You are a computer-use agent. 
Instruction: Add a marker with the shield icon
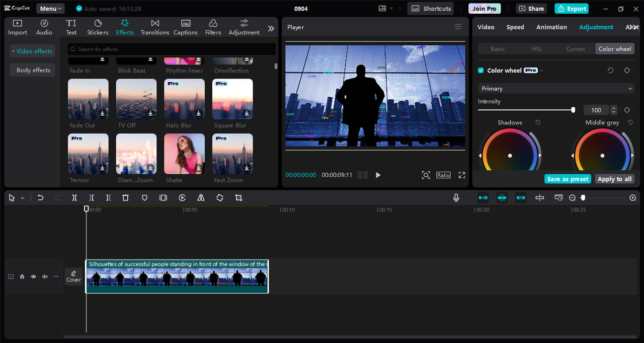[x=144, y=198]
